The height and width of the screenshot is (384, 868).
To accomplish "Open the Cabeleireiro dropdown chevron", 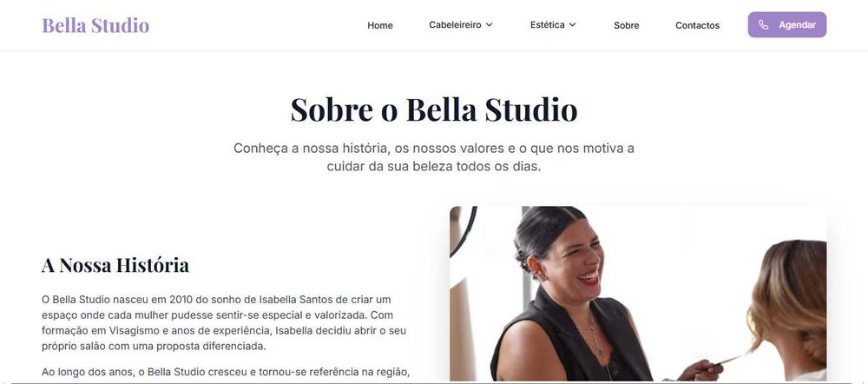I will click(489, 25).
